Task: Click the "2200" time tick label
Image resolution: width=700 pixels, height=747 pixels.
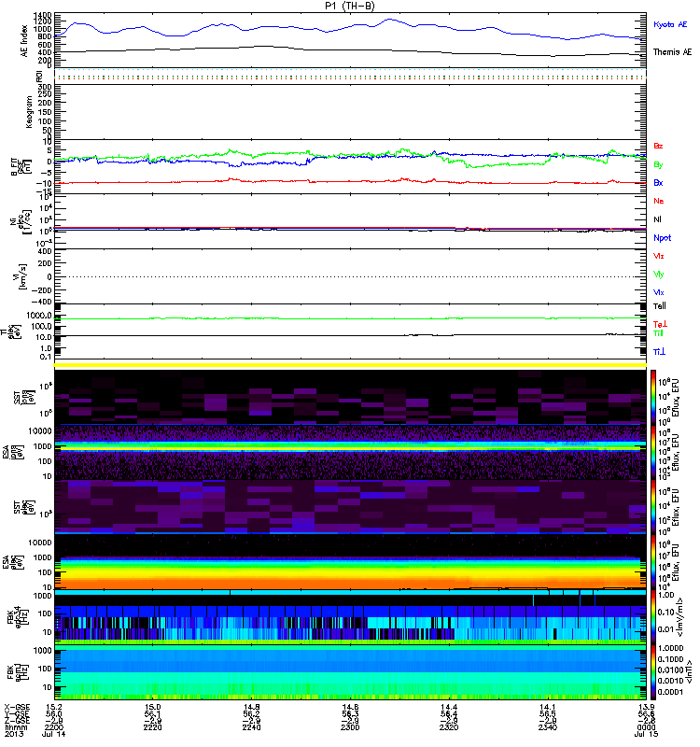Action: pos(53,727)
